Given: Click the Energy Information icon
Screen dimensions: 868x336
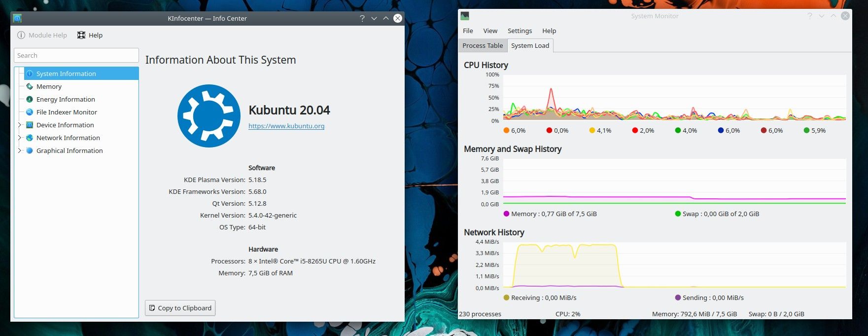Looking at the screenshot, I should tap(30, 99).
